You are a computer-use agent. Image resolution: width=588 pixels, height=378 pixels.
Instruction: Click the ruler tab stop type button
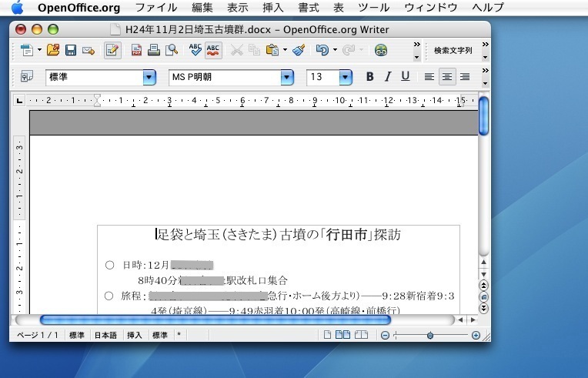tap(19, 101)
